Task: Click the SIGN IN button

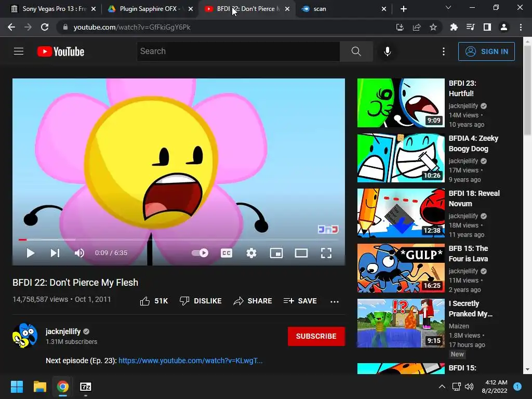Action: [x=486, y=51]
